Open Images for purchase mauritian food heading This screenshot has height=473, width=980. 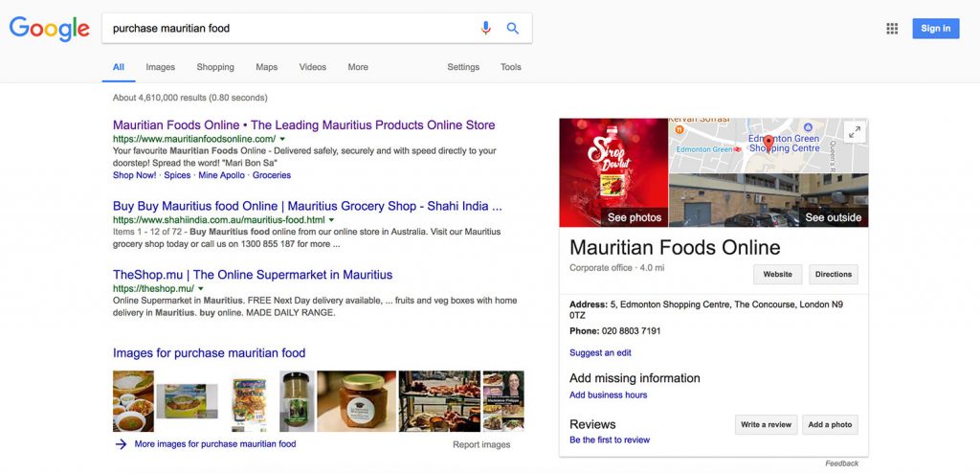(209, 353)
